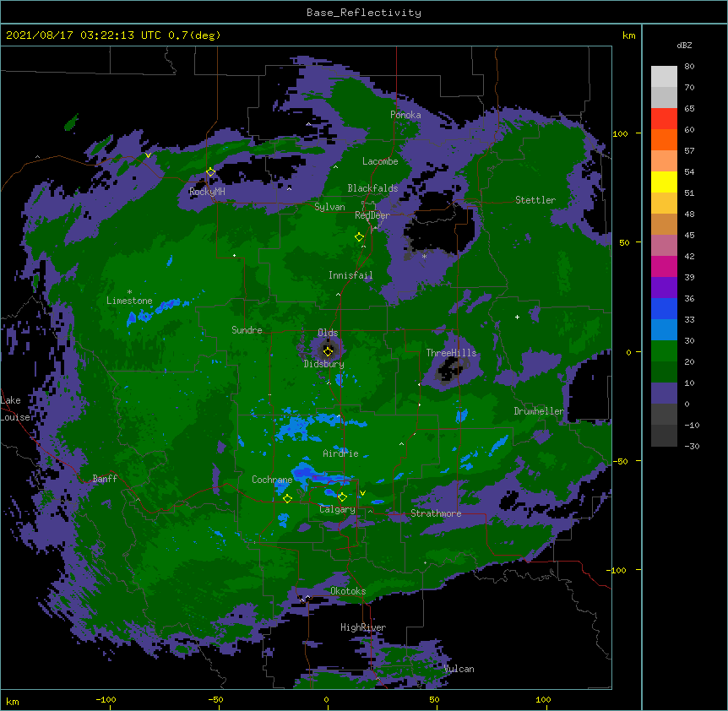Select the 100 tick on the vertical axis

click(620, 133)
